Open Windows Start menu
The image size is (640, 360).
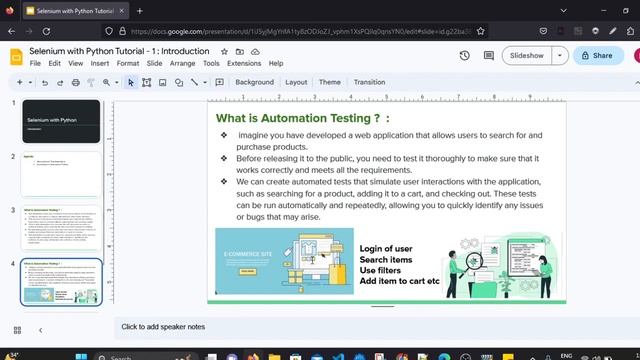(81, 357)
